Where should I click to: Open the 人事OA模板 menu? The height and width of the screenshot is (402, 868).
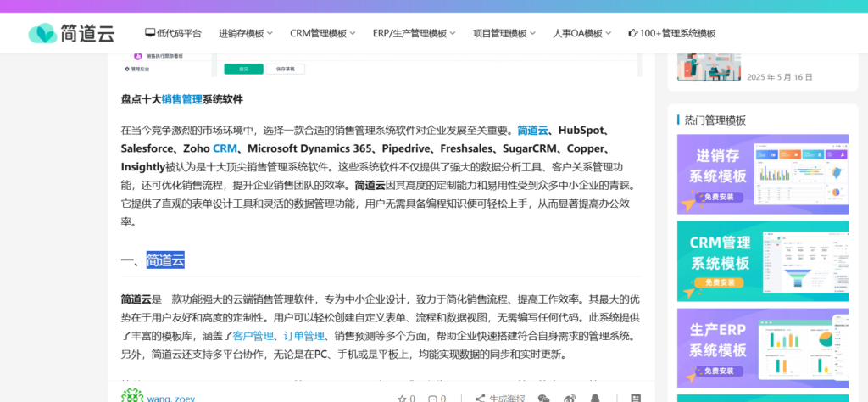[x=582, y=34]
